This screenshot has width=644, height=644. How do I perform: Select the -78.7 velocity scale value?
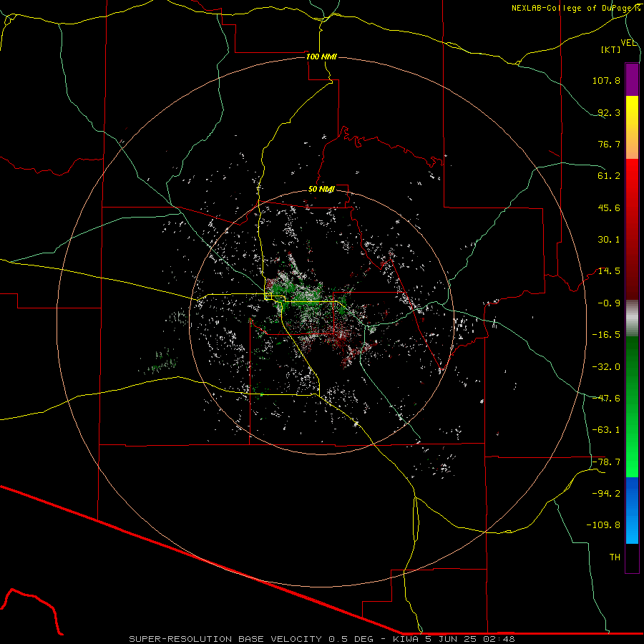click(606, 462)
